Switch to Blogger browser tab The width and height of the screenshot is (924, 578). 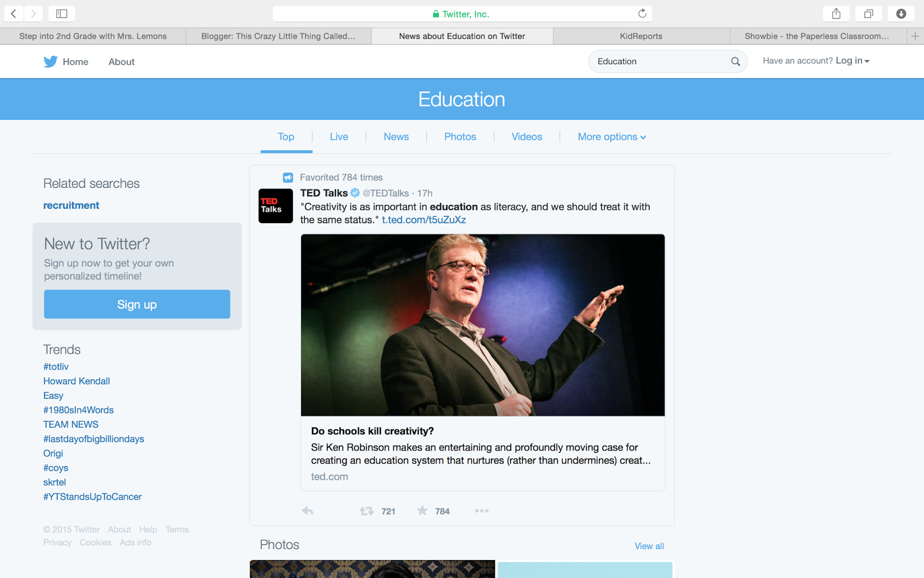click(x=278, y=36)
